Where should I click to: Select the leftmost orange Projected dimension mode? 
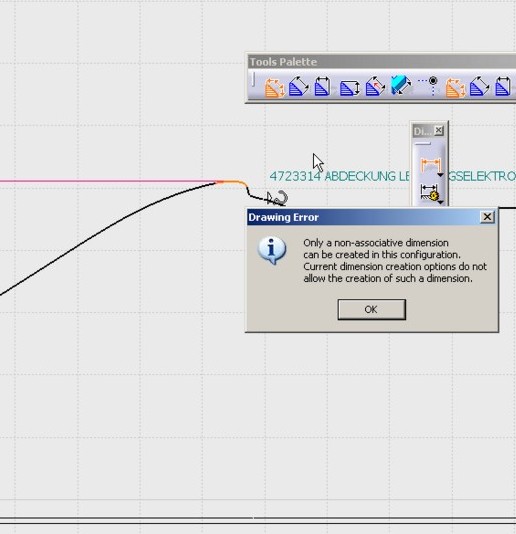click(x=274, y=87)
